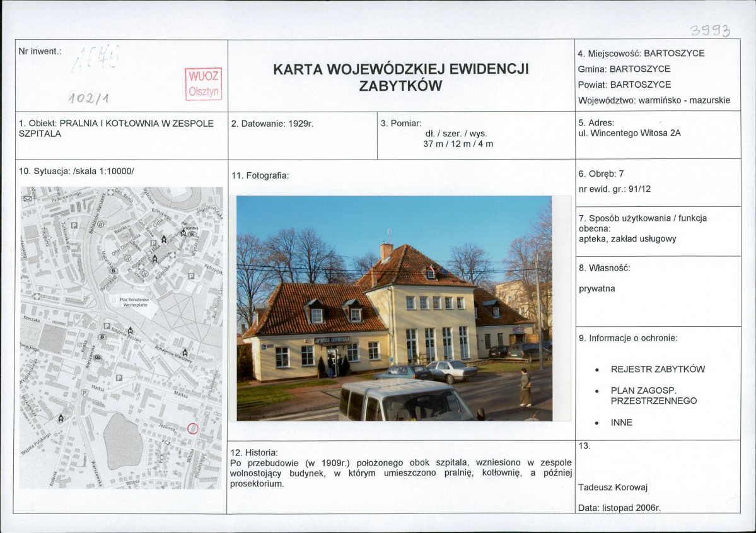Viewport: 756px width, 533px height.
Task: Click the Historia heading
Action: click(254, 452)
